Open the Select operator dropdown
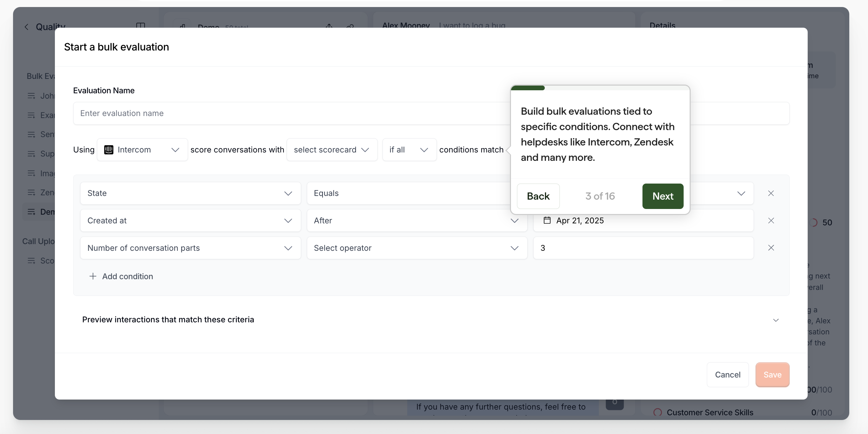Screen dimensions: 868x434 pos(417,248)
